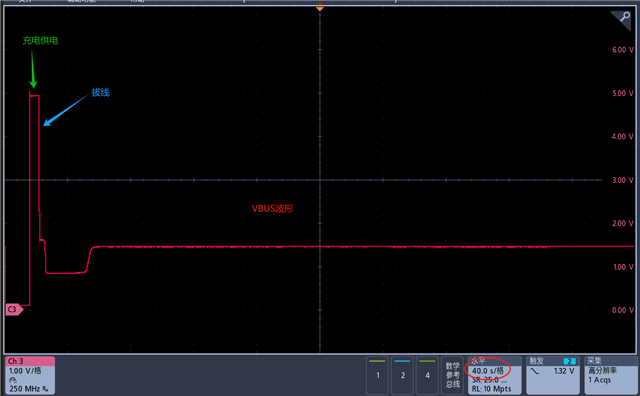Open the trigger 触发 settings badge

point(553,375)
